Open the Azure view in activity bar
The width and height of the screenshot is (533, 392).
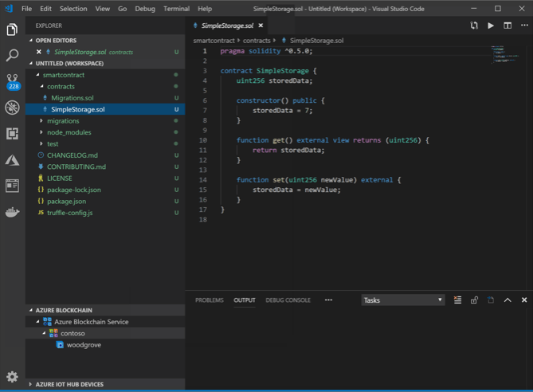(12, 160)
